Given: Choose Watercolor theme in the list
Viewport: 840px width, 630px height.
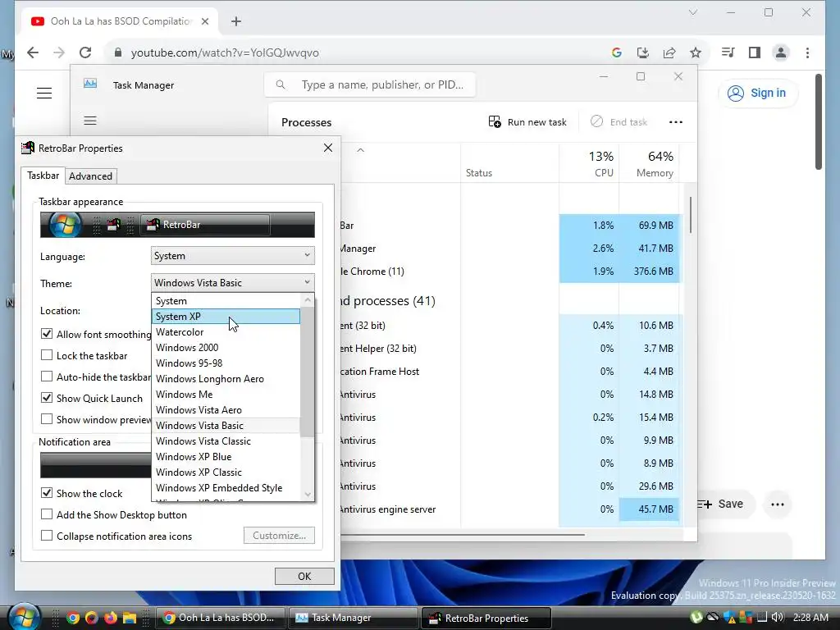Looking at the screenshot, I should [226, 331].
